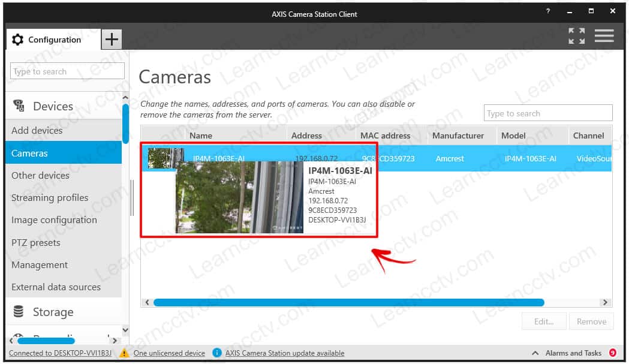Viewport: 629px width, 364px height.
Task: Click the red alarms count badge
Action: click(612, 353)
